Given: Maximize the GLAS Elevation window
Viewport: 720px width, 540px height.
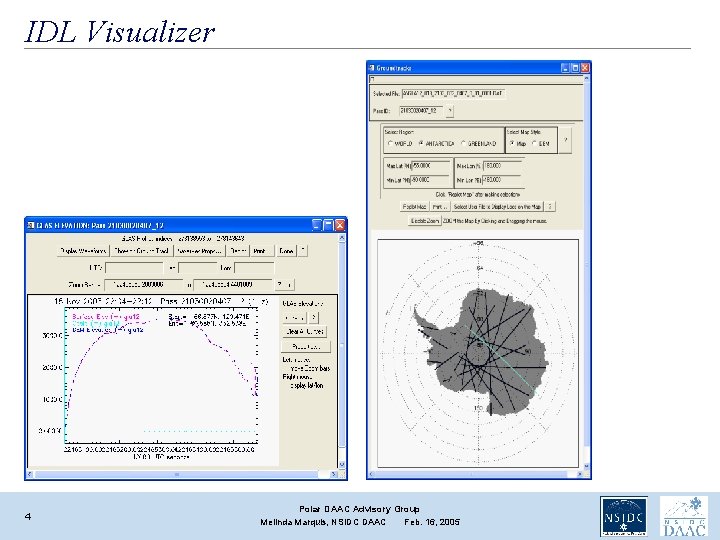Looking at the screenshot, I should tap(328, 225).
